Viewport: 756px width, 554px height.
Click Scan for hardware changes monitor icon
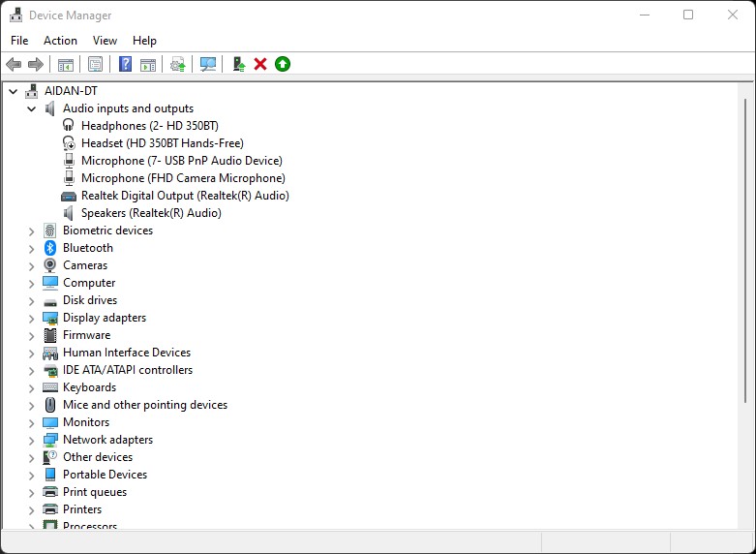click(207, 64)
